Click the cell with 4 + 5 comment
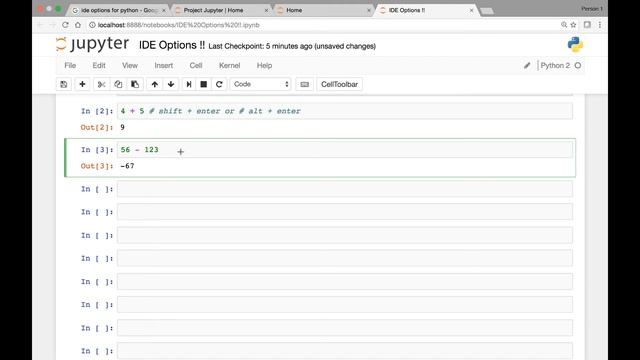The width and height of the screenshot is (640, 360). [345, 111]
